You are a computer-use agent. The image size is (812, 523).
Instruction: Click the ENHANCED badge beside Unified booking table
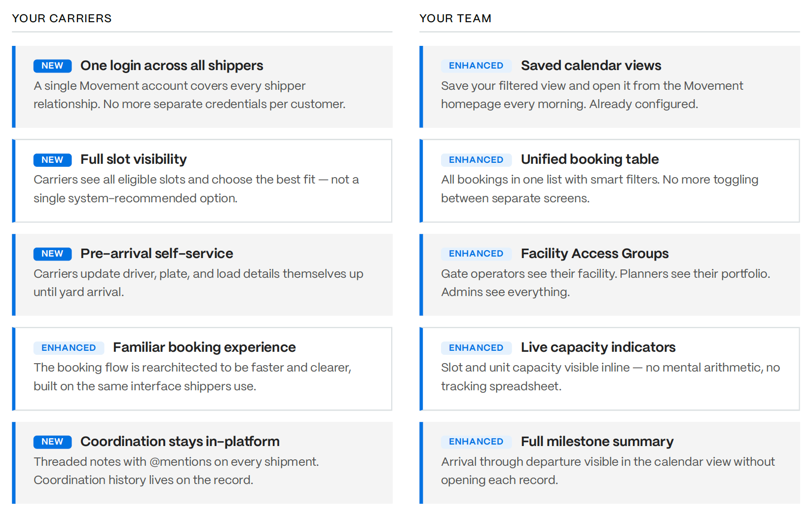coord(476,160)
